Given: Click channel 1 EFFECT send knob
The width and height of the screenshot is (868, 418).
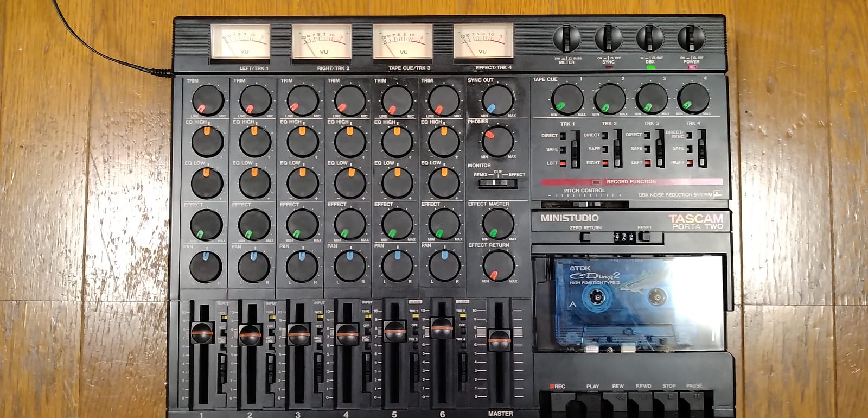Looking at the screenshot, I should 207,224.
